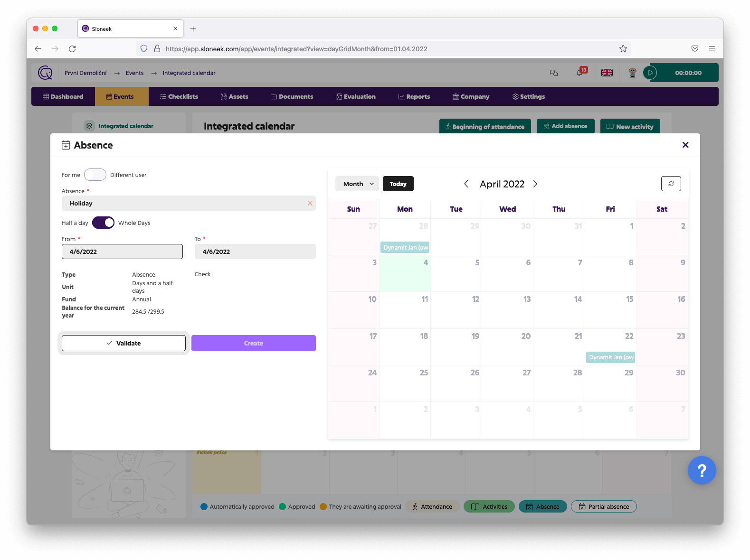The image size is (750, 560).
Task: Toggle the Attendance legend filter
Action: coord(432,506)
